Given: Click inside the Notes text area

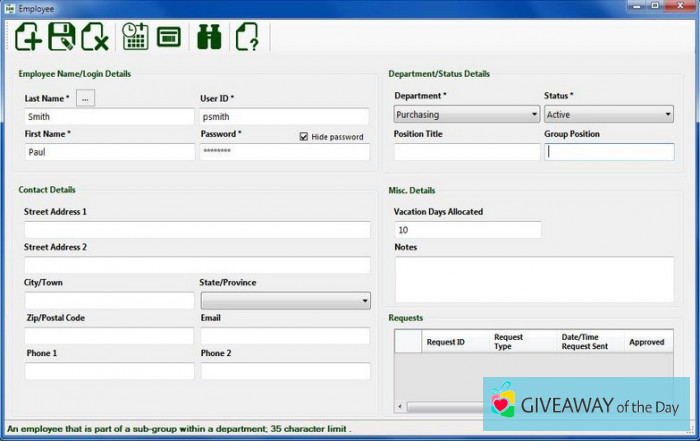Looking at the screenshot, I should click(x=534, y=279).
